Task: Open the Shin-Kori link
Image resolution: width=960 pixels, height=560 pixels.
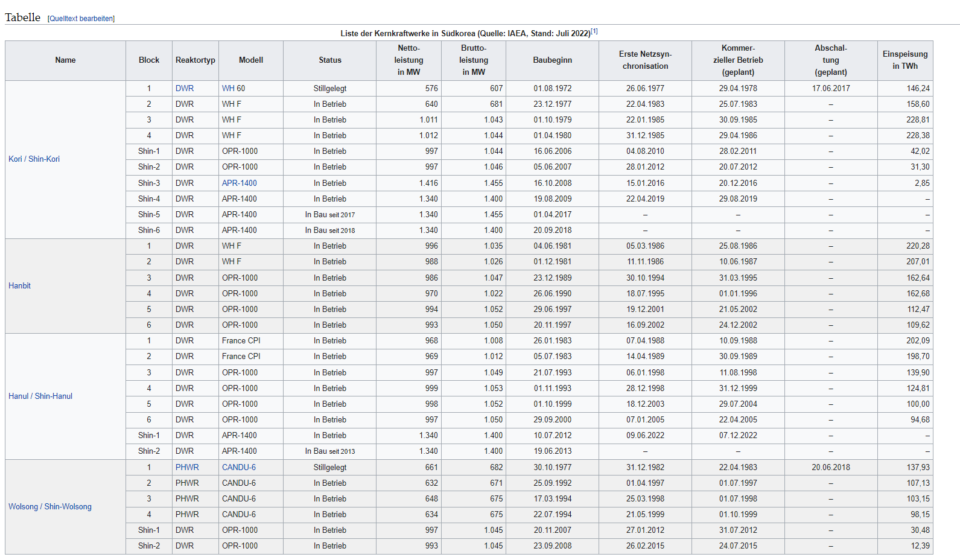Action: pyautogui.click(x=44, y=159)
